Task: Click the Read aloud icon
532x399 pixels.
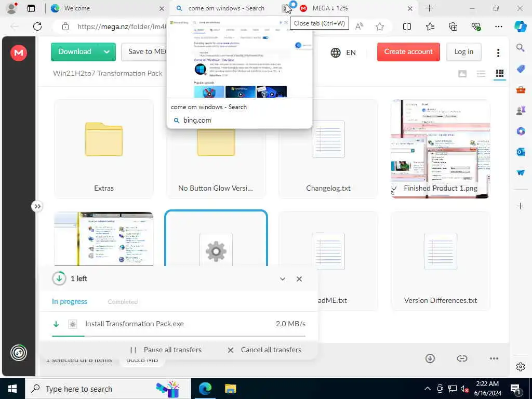Action: pos(359,26)
